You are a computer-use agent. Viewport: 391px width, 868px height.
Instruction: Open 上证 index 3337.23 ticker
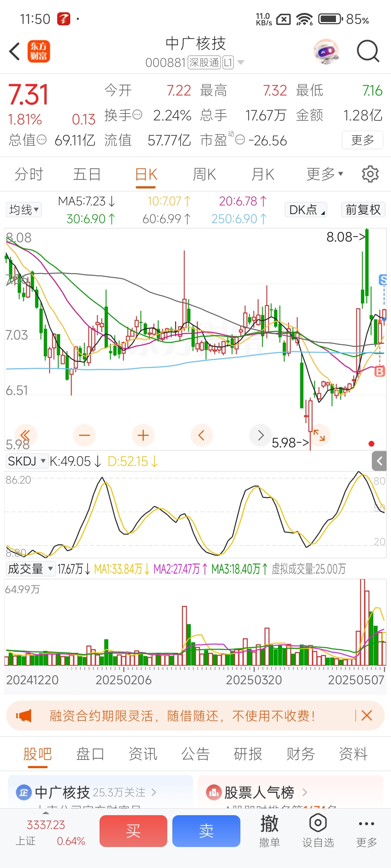tap(50, 833)
